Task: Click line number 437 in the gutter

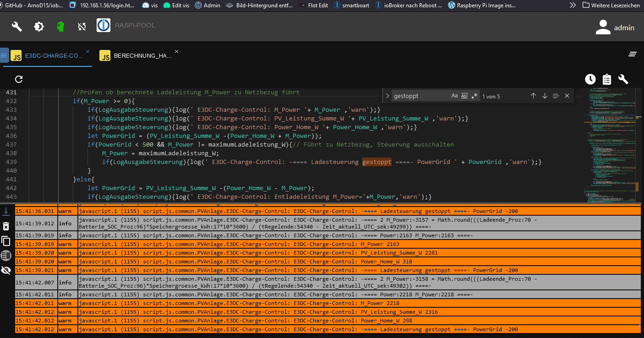Action: click(11, 144)
